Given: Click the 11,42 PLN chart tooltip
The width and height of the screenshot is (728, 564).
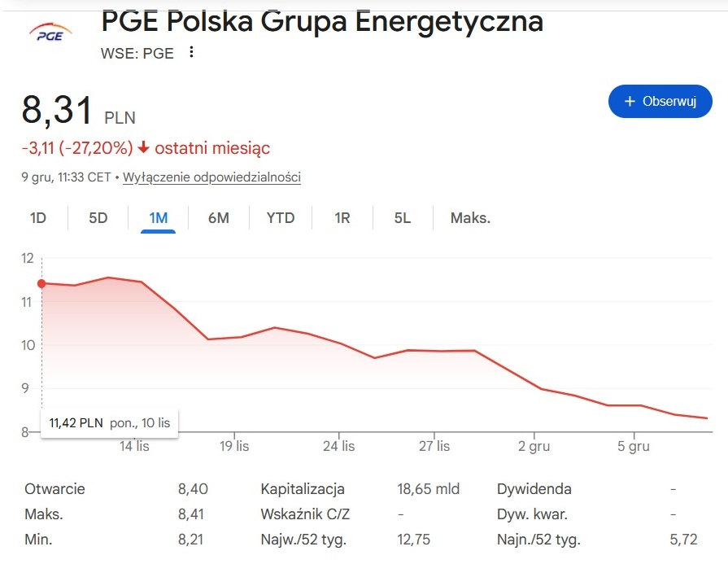Looking at the screenshot, I should click(110, 422).
